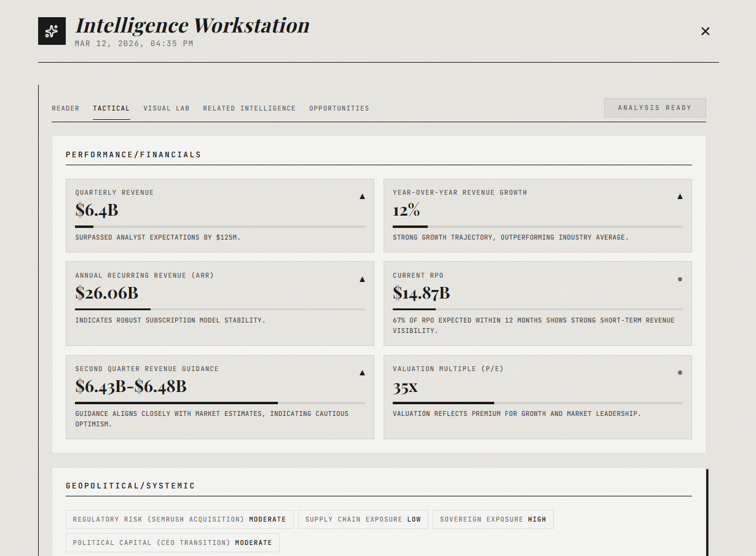Open the RELATED INTELLIGENCE view

(x=249, y=108)
